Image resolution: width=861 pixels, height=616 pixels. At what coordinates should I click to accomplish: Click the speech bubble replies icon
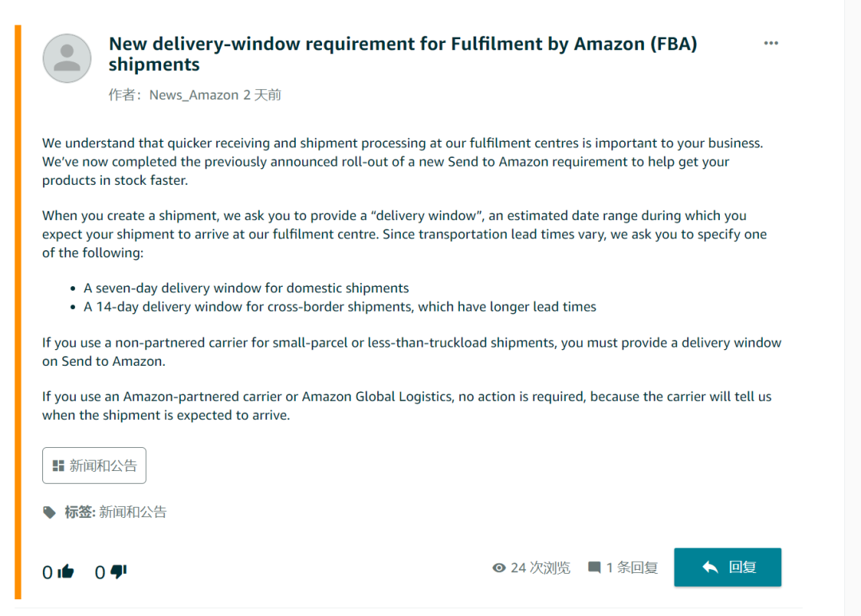[x=595, y=567]
